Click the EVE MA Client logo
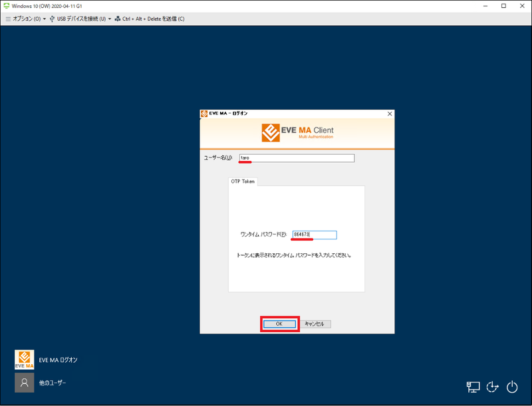532x406 pixels. (297, 132)
